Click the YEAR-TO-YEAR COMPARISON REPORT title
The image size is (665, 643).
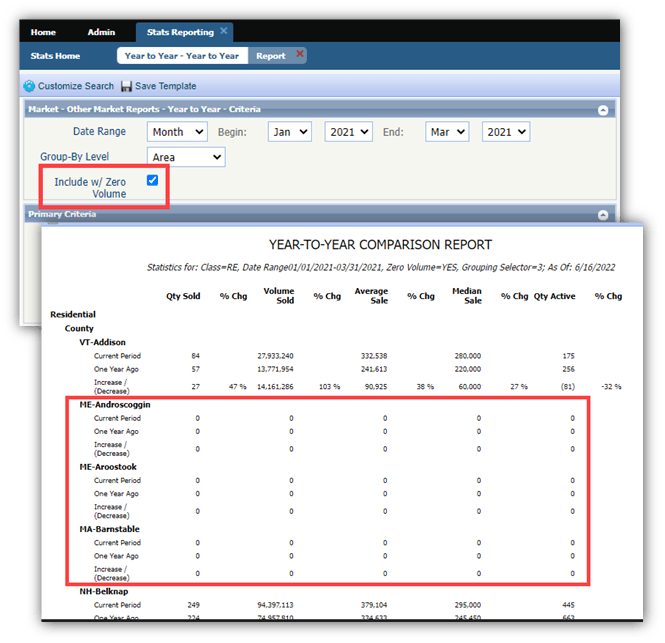380,245
